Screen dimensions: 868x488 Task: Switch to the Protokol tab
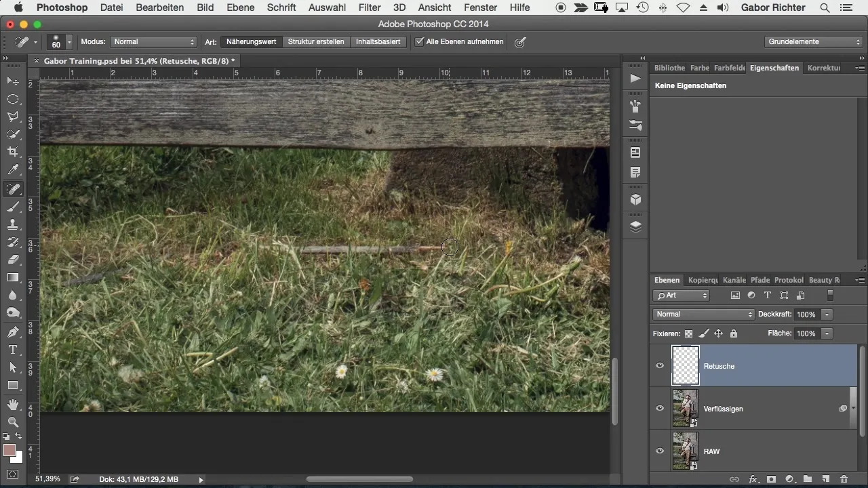[x=789, y=280]
